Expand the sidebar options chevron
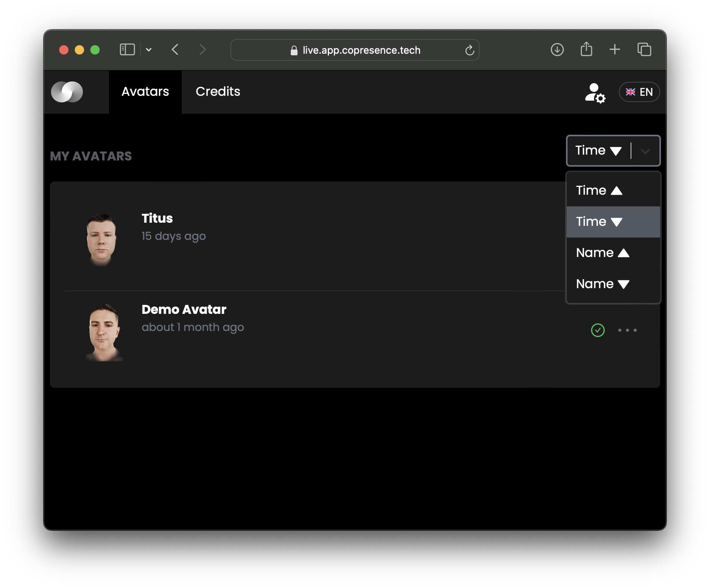The image size is (710, 588). pyautogui.click(x=149, y=50)
